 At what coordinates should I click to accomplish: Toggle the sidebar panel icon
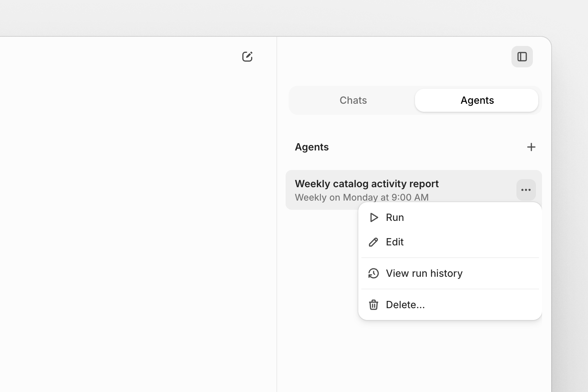[x=522, y=57]
